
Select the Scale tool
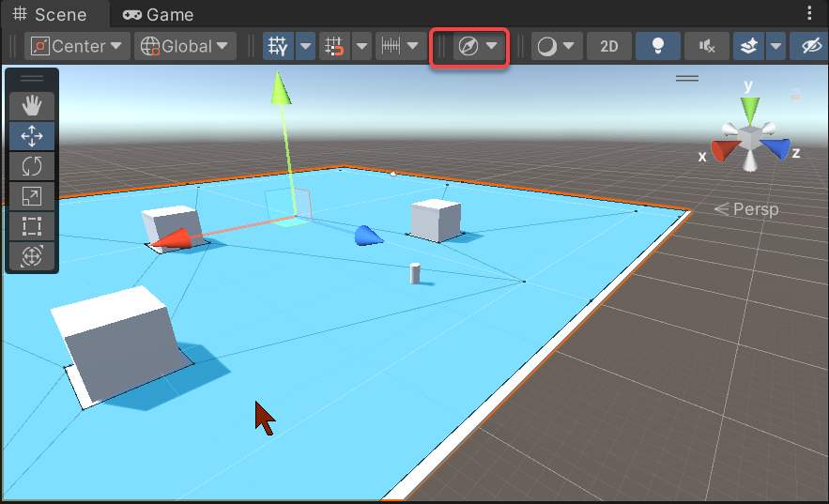(x=32, y=196)
